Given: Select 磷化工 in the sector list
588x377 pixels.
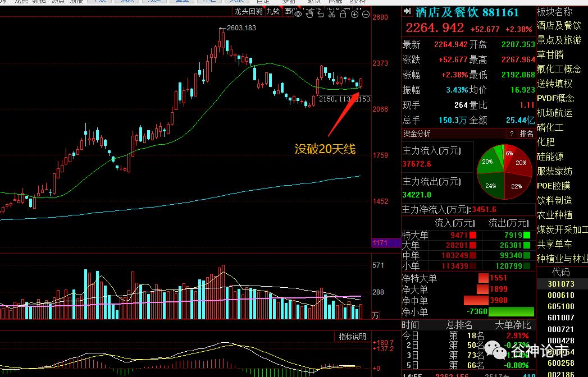Looking at the screenshot, I should [550, 127].
